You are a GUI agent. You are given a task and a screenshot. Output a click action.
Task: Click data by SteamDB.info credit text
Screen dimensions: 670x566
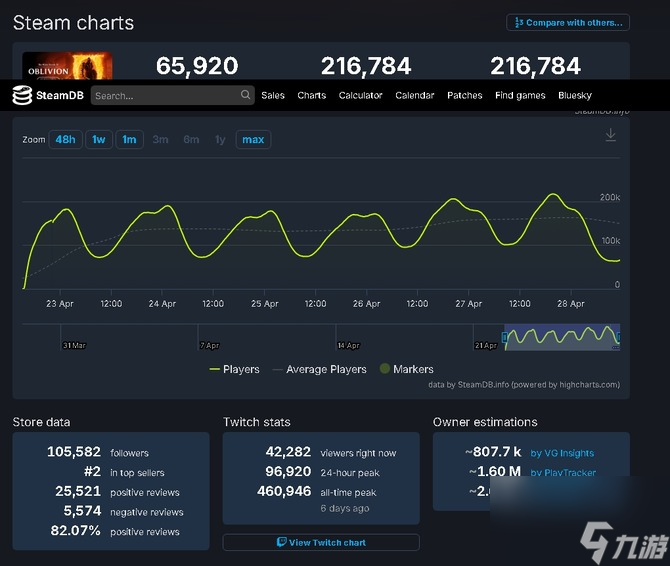tap(524, 384)
